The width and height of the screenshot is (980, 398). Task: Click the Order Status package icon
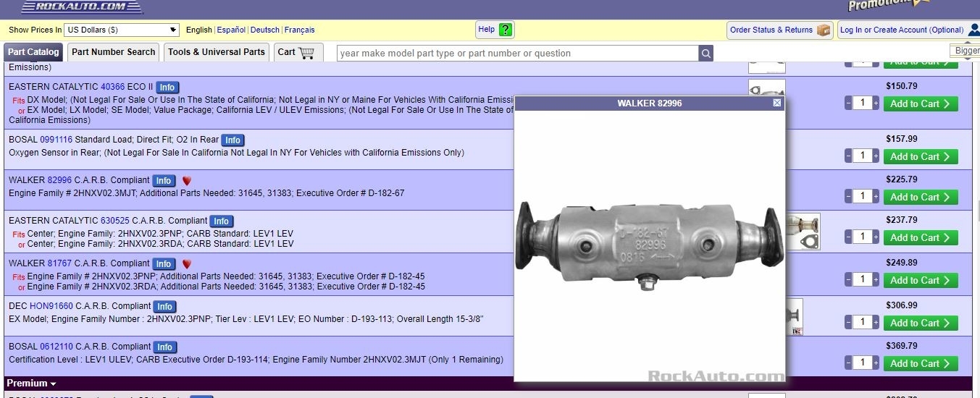[x=824, y=30]
